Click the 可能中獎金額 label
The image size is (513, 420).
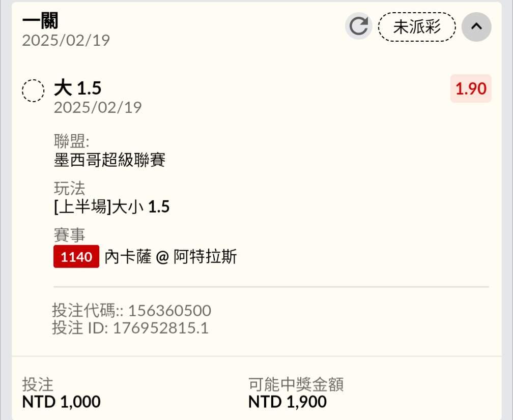click(296, 384)
